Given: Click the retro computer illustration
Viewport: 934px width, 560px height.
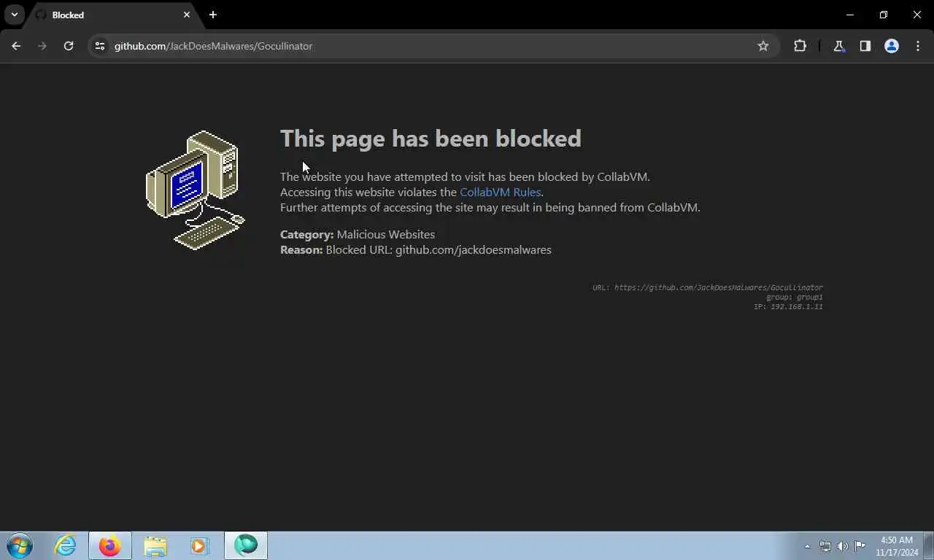Looking at the screenshot, I should 196,190.
